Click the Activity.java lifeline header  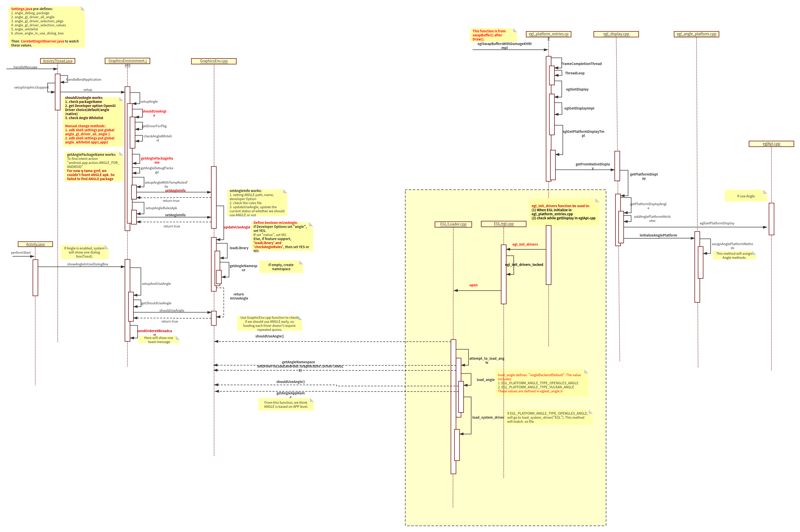(35, 244)
